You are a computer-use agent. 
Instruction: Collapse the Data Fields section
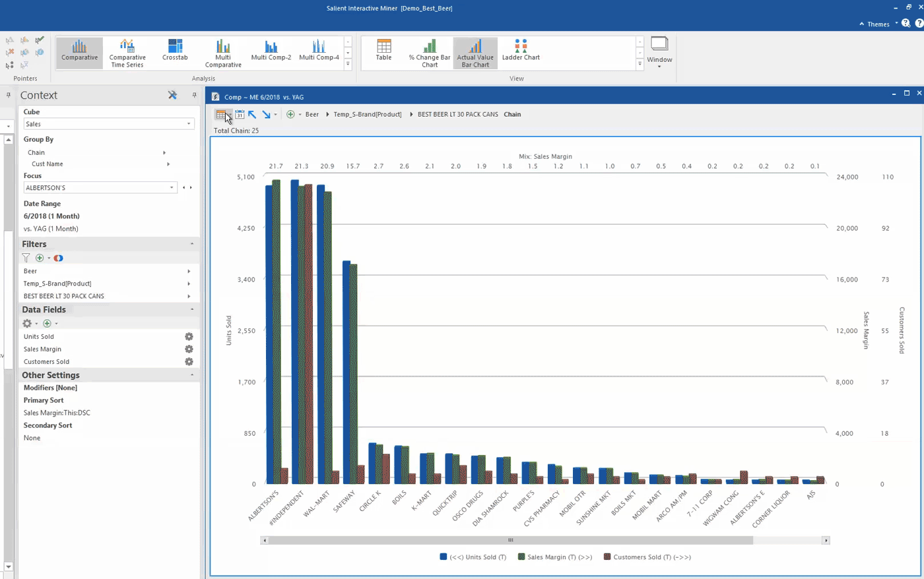pos(192,309)
